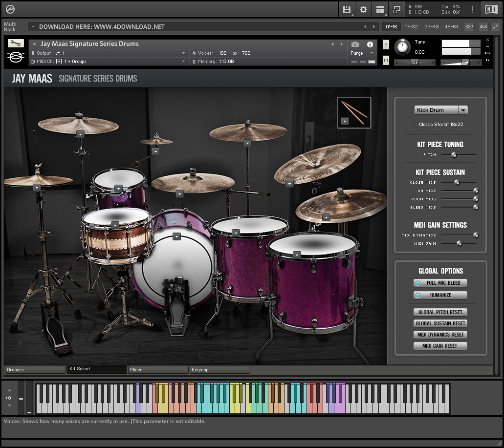Click the Close Mics sustain slider
Image resolution: width=504 pixels, height=448 pixels.
(459, 182)
